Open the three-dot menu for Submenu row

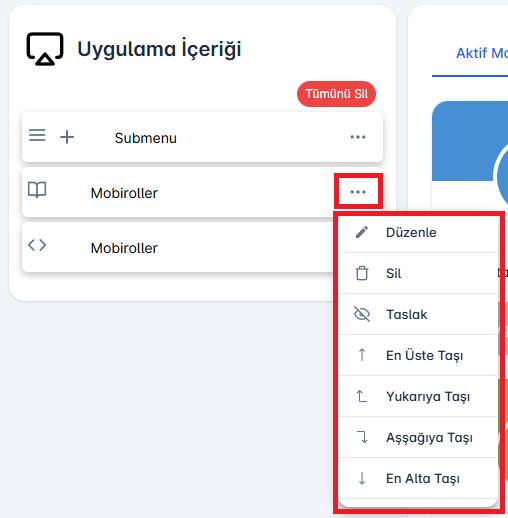358,137
